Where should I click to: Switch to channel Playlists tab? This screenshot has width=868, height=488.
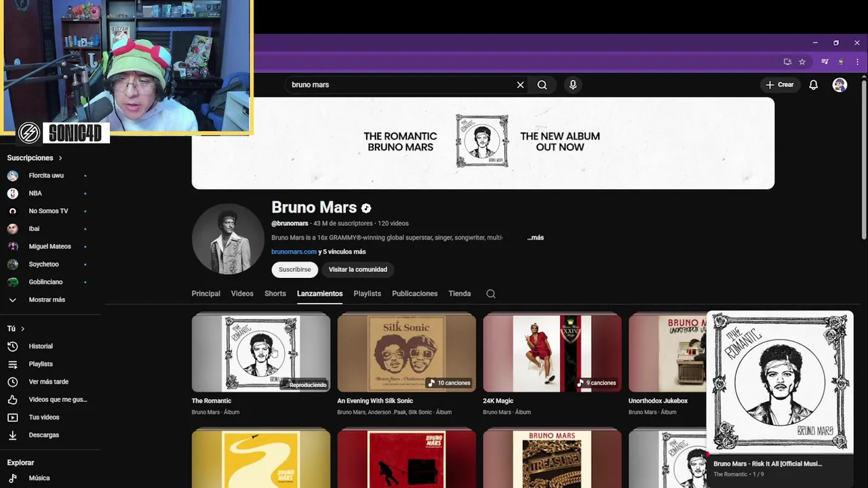pos(368,293)
